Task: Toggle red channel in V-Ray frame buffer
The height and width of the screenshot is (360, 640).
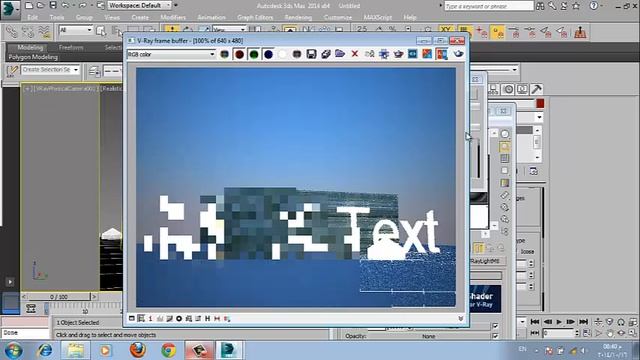Action: (x=239, y=54)
